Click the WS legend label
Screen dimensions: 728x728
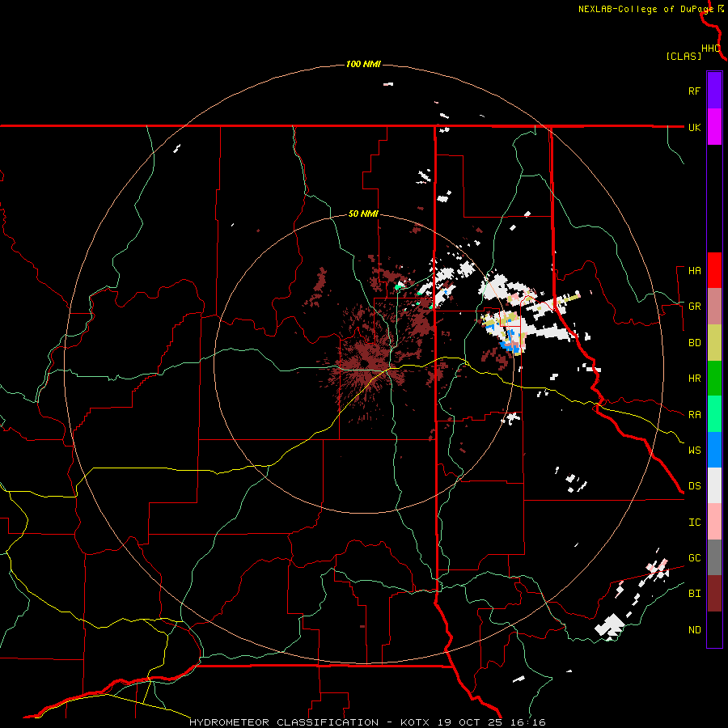694,451
